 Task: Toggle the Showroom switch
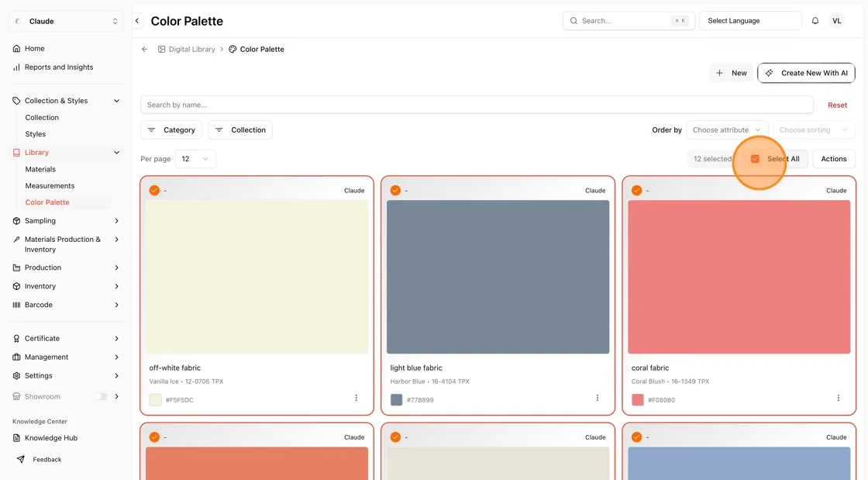tap(102, 396)
